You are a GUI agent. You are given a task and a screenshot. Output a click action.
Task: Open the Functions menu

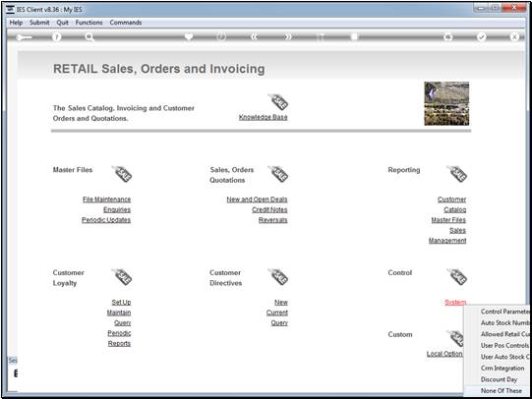tap(89, 23)
